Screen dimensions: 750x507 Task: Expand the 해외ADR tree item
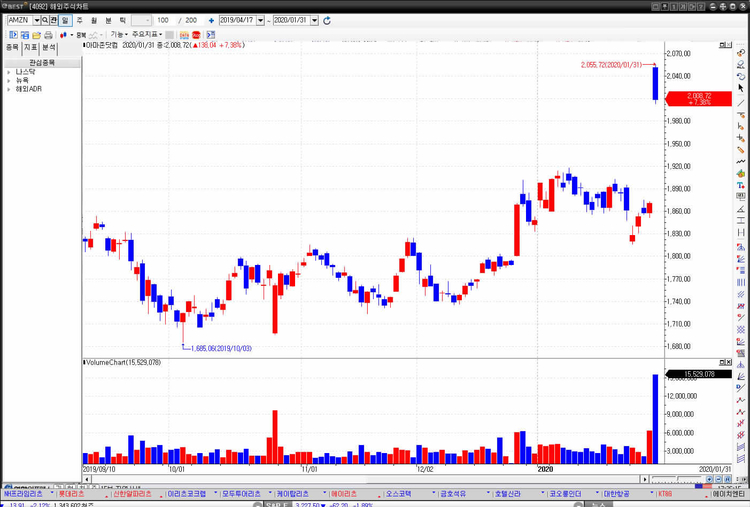point(9,89)
